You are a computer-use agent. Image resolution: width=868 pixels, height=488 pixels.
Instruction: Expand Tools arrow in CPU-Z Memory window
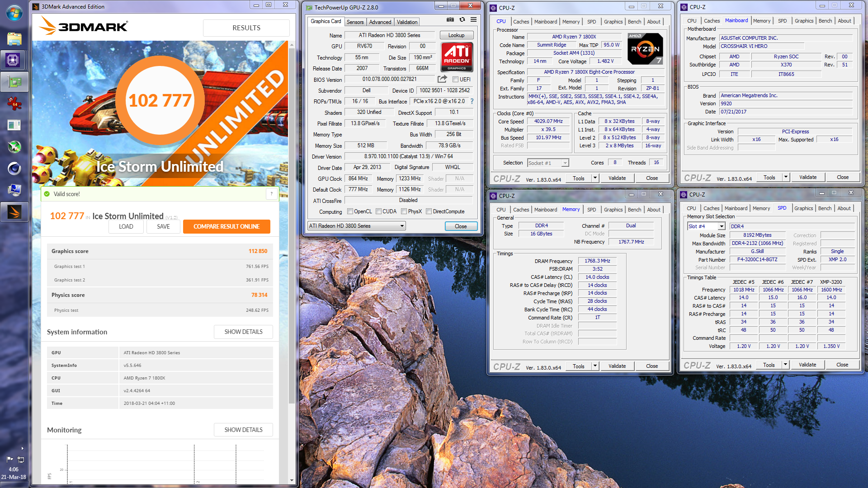click(x=595, y=366)
